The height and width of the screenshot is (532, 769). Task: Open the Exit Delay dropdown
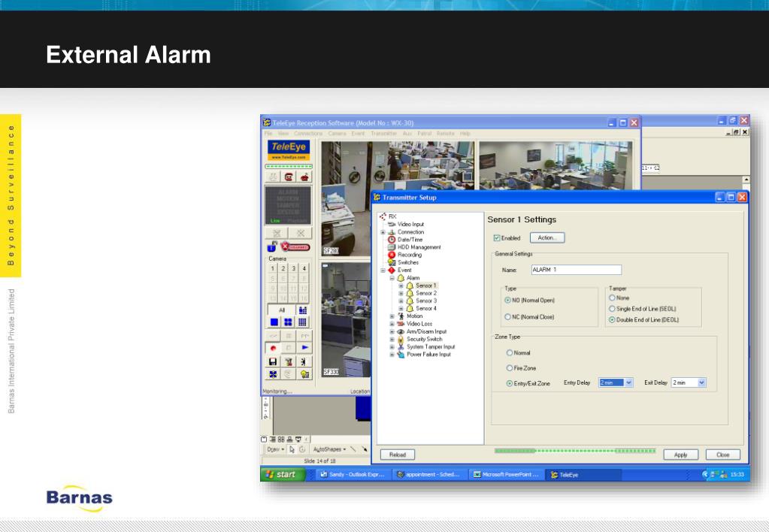pyautogui.click(x=702, y=382)
